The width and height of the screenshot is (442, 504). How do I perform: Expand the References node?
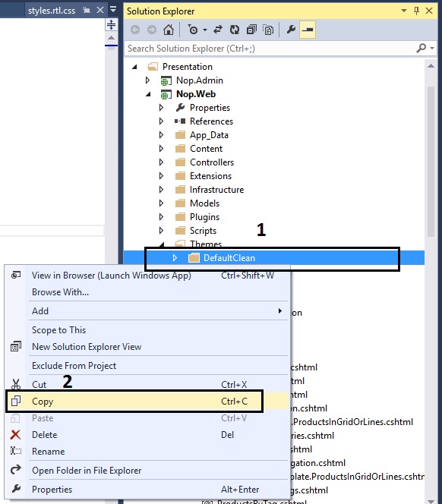(x=161, y=121)
